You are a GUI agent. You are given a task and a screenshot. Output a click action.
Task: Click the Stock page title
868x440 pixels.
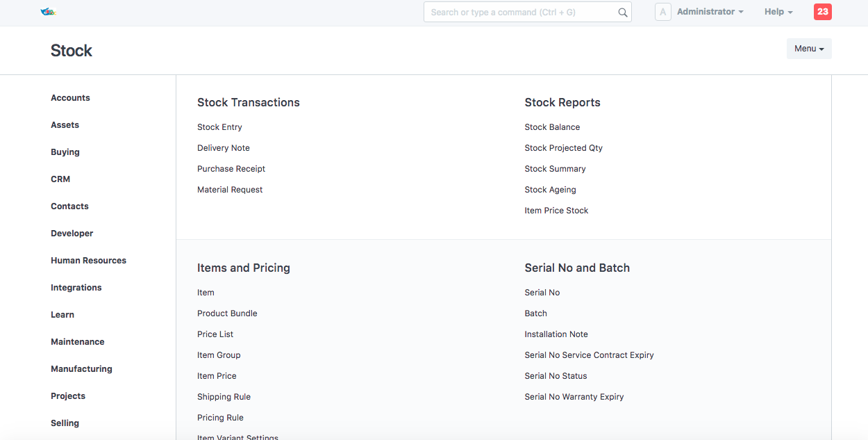72,51
